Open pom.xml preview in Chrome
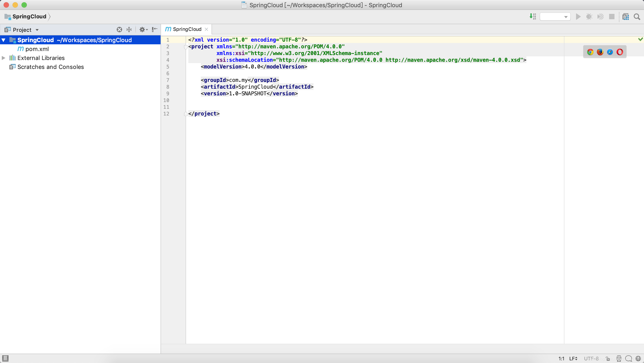Screen dimensions: 644x363 590,52
